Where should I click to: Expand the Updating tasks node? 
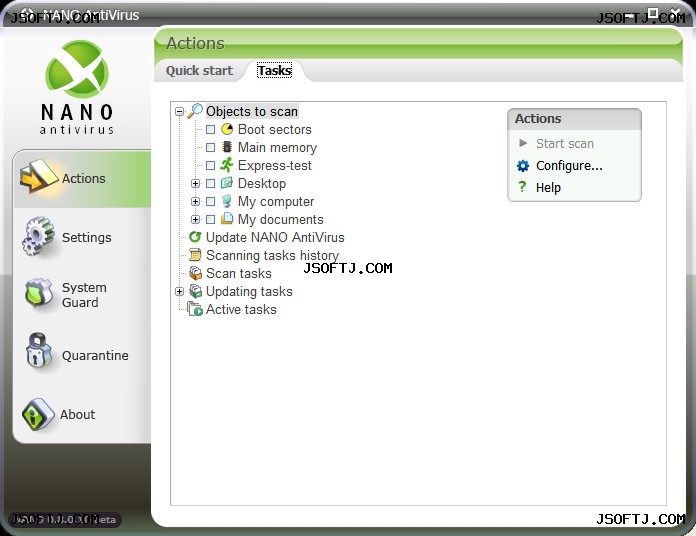pyautogui.click(x=179, y=292)
